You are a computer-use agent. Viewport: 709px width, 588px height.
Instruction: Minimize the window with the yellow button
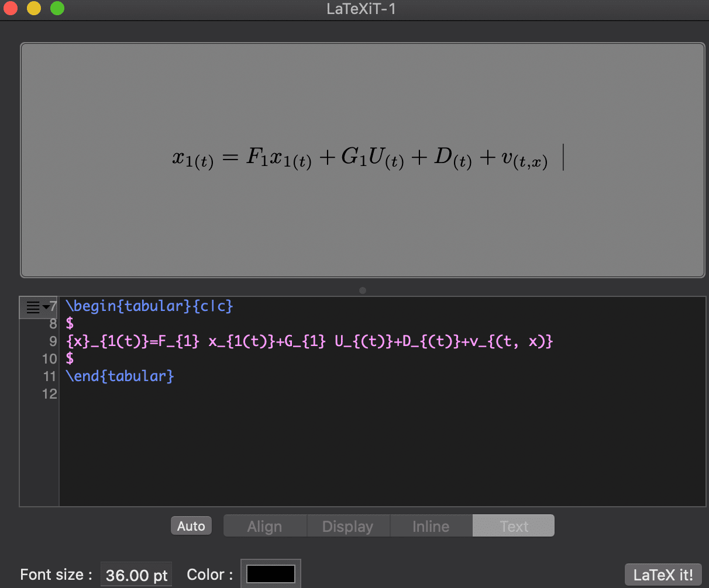[34, 9]
